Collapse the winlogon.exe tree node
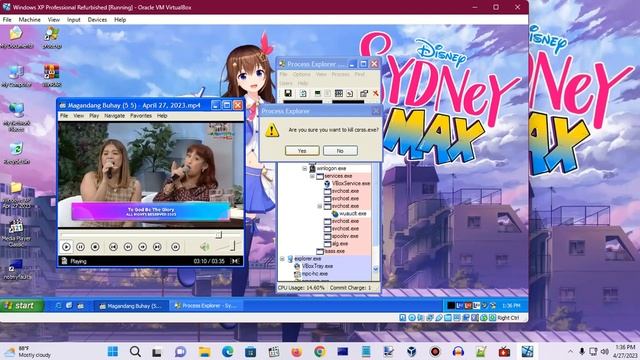Image resolution: width=640 pixels, height=360 pixels. click(305, 169)
